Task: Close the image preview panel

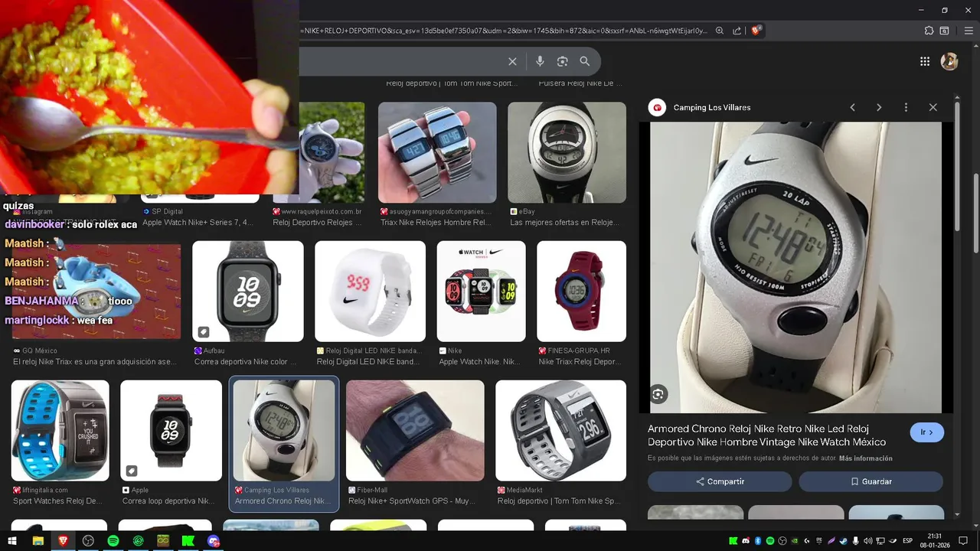Action: click(933, 108)
